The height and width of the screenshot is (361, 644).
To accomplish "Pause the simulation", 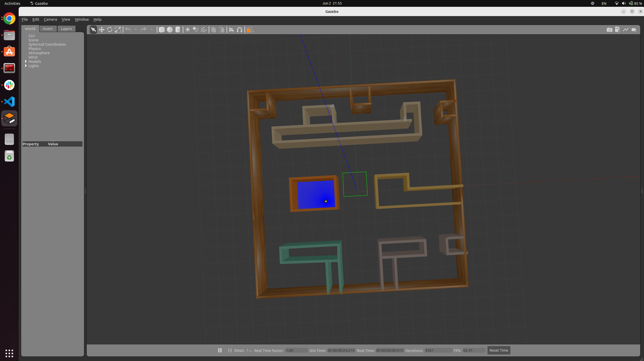I will [220, 350].
